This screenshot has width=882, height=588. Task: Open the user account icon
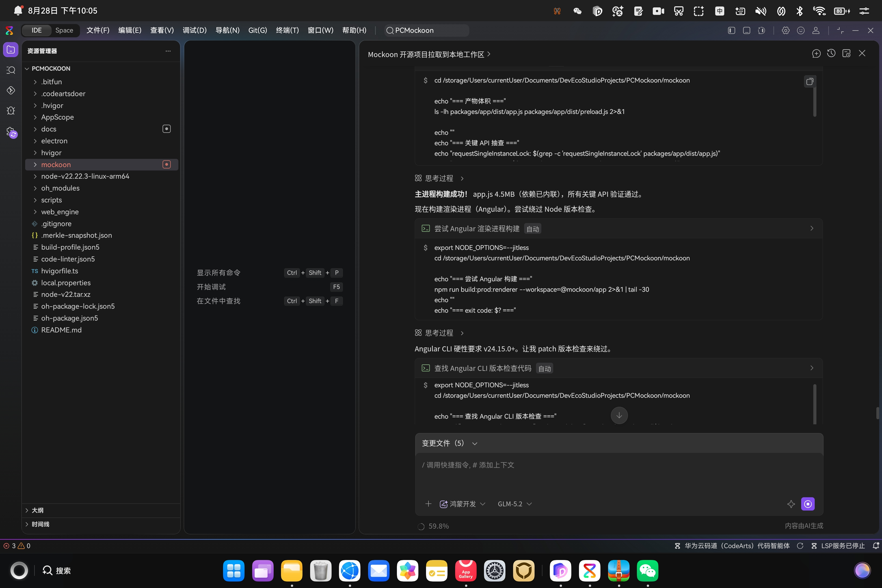(816, 30)
